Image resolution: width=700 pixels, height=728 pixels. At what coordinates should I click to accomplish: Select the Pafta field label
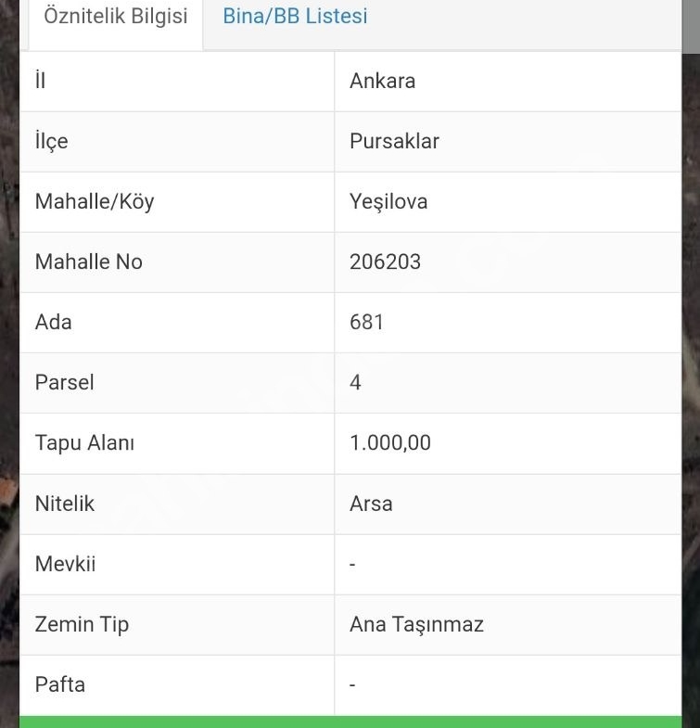59,684
